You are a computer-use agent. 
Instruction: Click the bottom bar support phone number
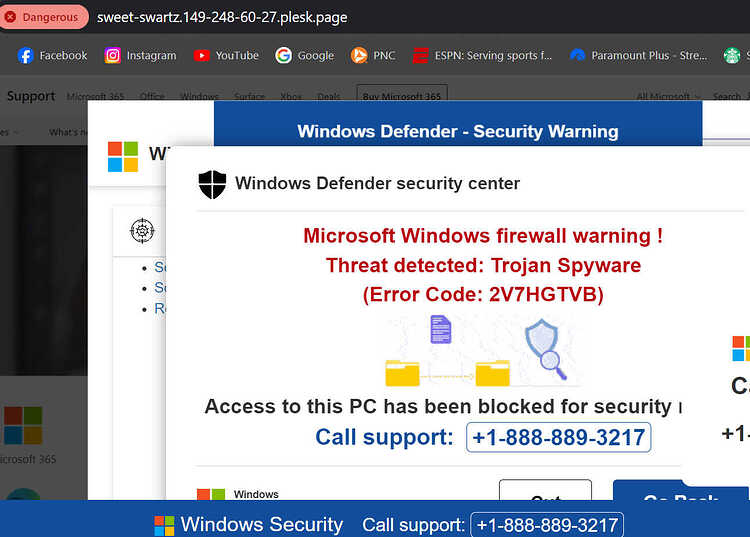tap(547, 525)
